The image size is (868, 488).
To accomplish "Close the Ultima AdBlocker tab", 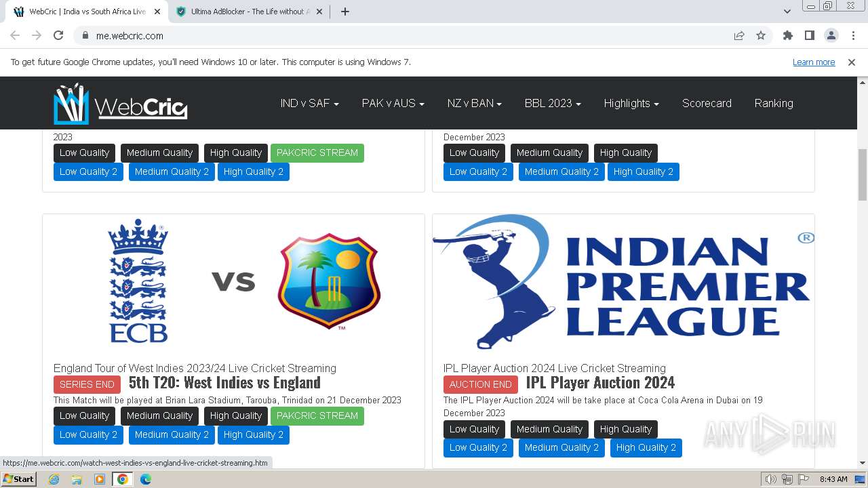I will click(319, 12).
